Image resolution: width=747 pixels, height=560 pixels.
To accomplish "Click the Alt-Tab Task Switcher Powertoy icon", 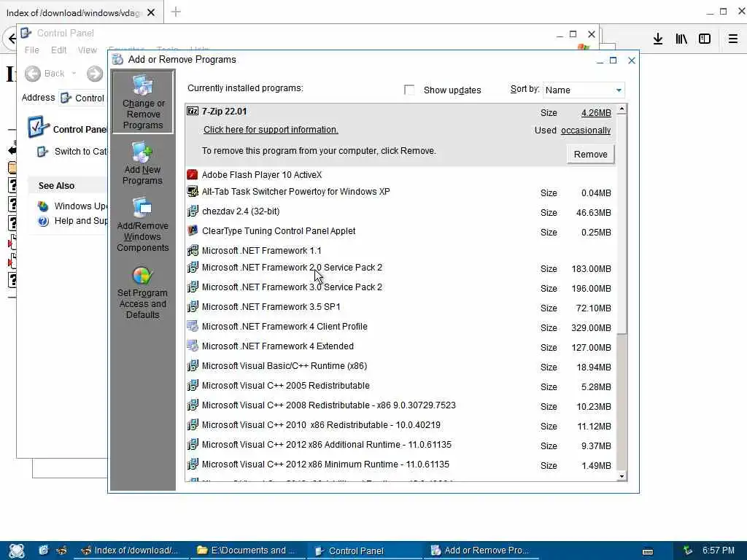I will (193, 192).
